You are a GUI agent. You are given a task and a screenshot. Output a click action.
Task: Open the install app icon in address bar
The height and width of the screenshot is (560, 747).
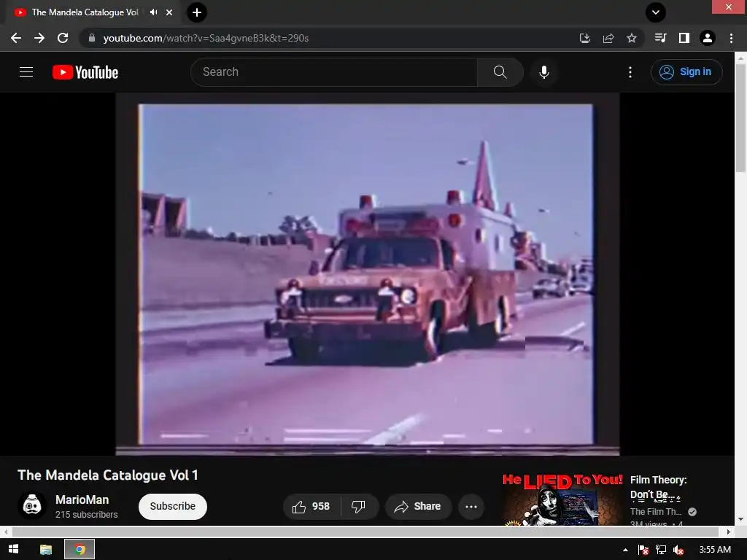(584, 38)
